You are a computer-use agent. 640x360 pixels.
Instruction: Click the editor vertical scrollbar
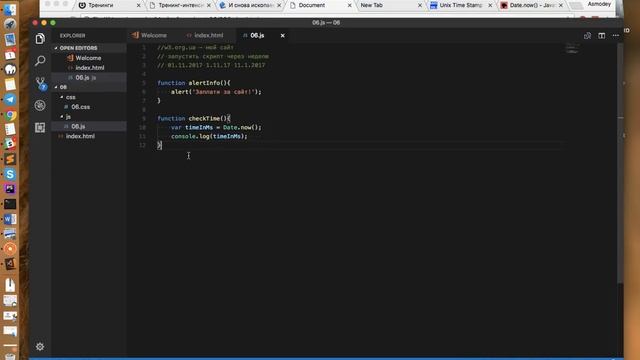pos(620,163)
